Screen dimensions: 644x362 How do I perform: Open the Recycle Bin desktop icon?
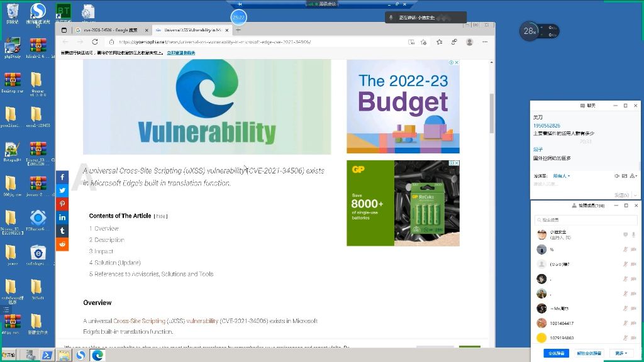pyautogui.click(x=13, y=14)
